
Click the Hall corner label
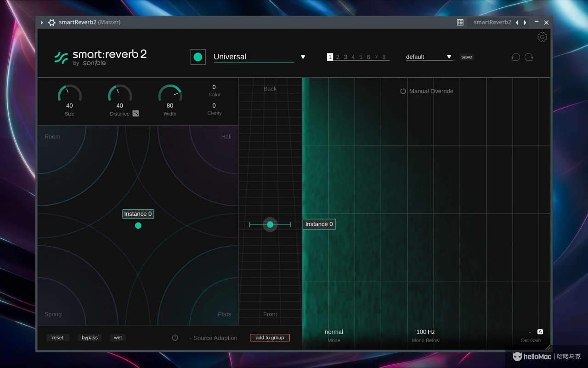pos(226,137)
